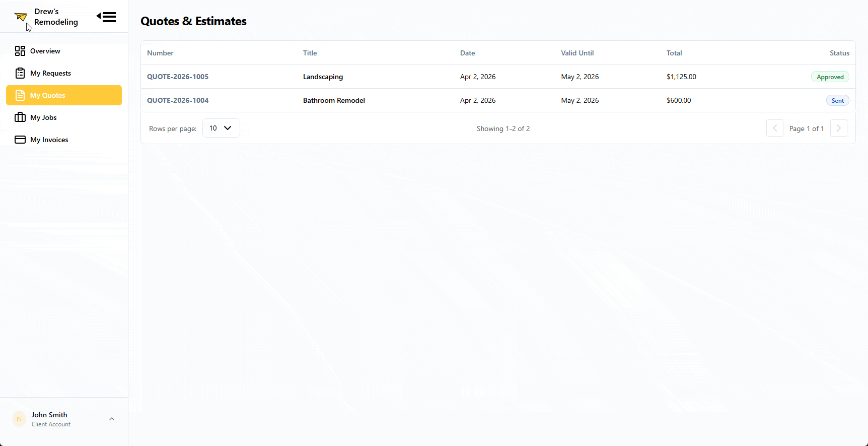This screenshot has width=868, height=446.
Task: Click the Showing 1-2 of 2 text
Action: [503, 129]
